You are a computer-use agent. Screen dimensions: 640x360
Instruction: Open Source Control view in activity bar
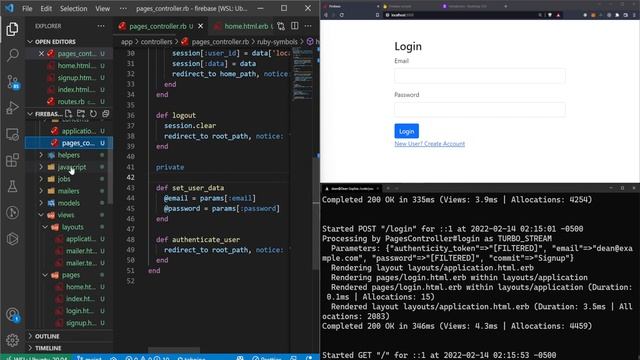(x=12, y=82)
